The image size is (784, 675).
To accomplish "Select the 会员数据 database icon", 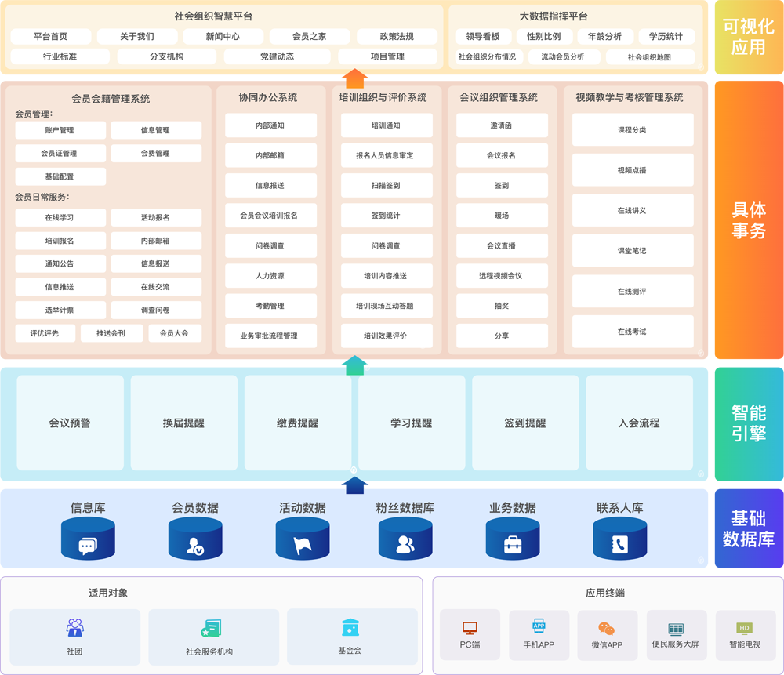I will (195, 539).
